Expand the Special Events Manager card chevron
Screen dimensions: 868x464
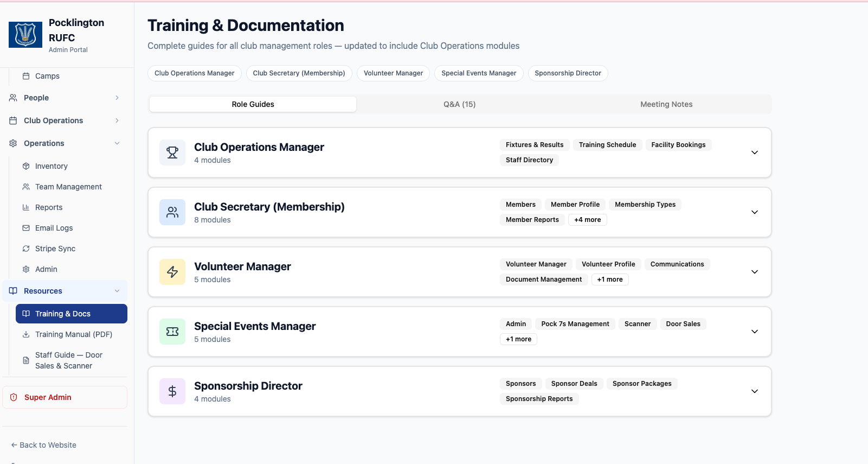(x=755, y=332)
